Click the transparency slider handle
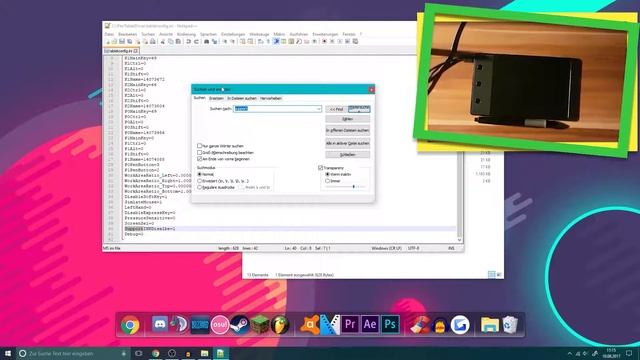Viewport: 640px width, 360px height. [x=353, y=187]
